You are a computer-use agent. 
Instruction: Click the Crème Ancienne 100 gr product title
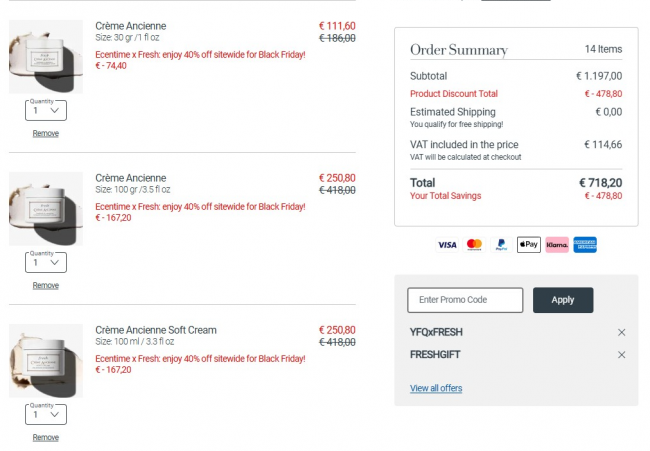[x=131, y=178]
